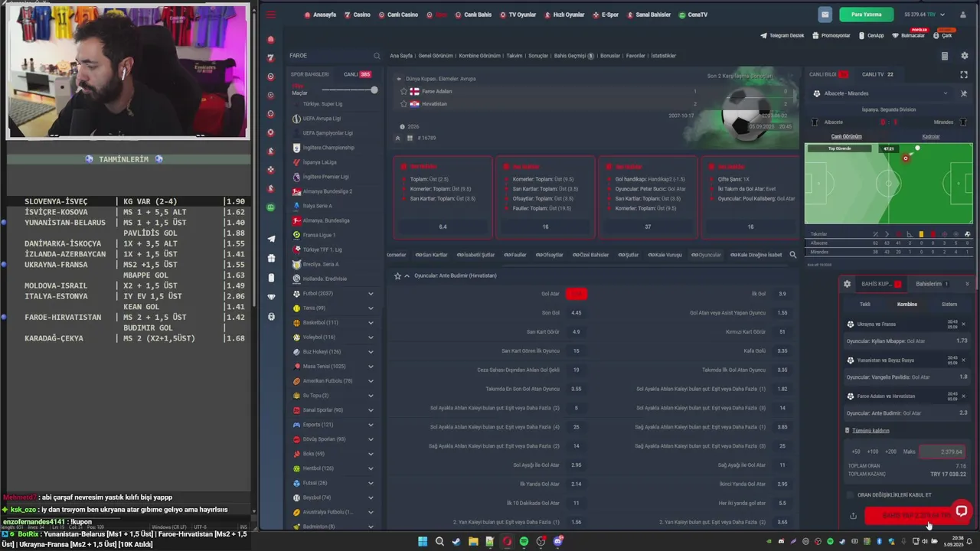
Task: Open the CenApp link
Action: pos(871,35)
